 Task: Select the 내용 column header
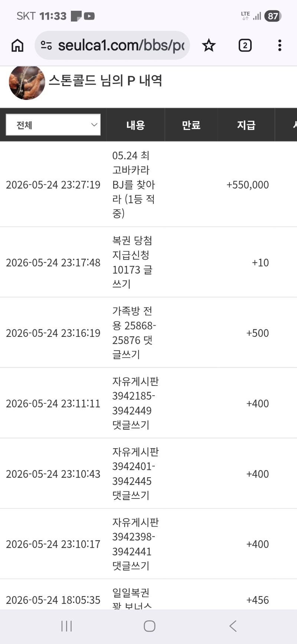136,125
